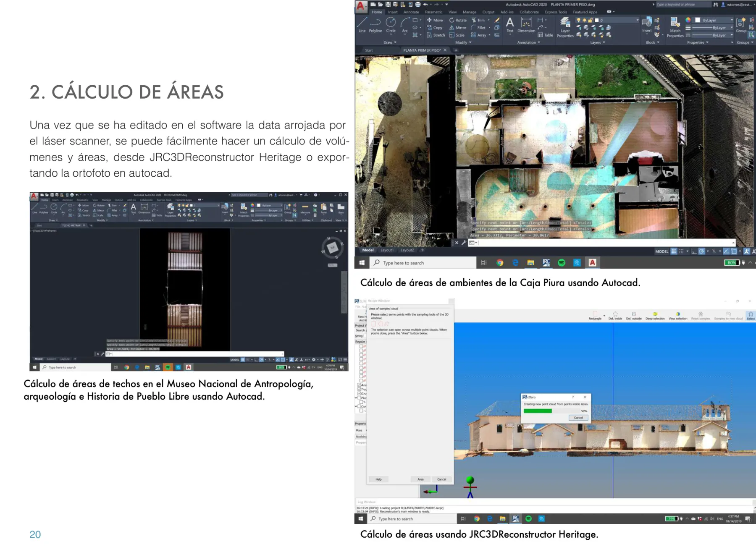Image resolution: width=756 pixels, height=552 pixels.
Task: Click Cancel next to Area in Recipe Window
Action: point(441,479)
